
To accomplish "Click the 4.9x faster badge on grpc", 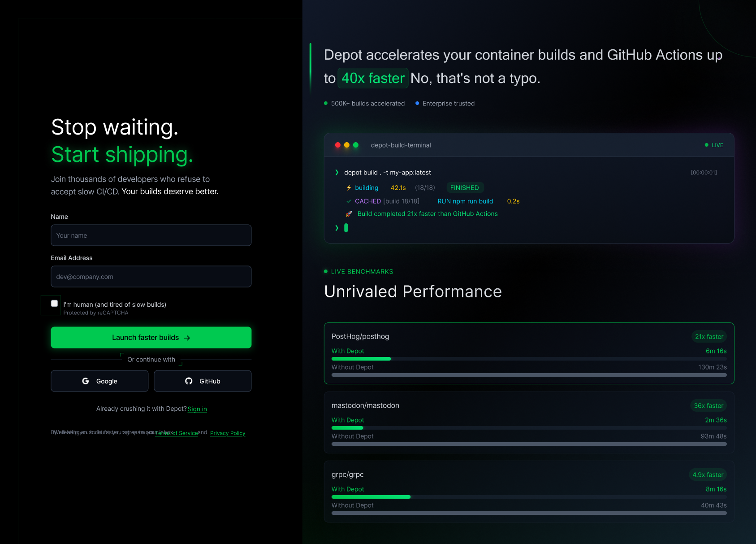I will pyautogui.click(x=708, y=475).
